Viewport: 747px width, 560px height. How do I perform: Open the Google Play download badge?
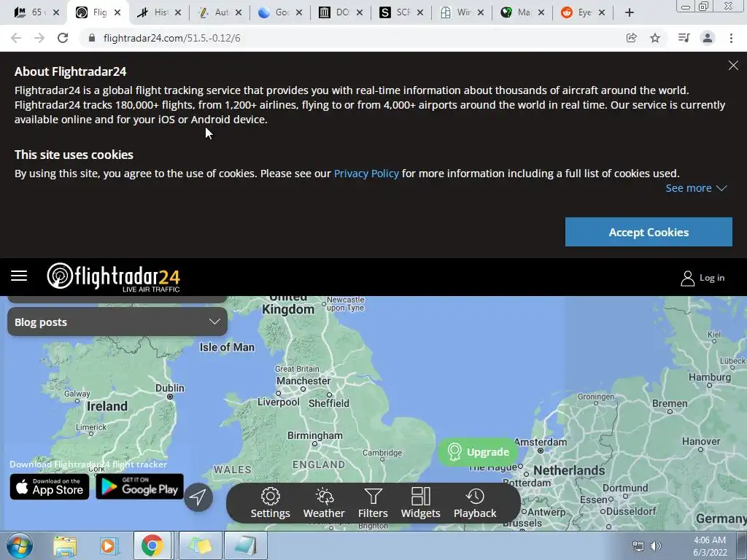point(139,486)
